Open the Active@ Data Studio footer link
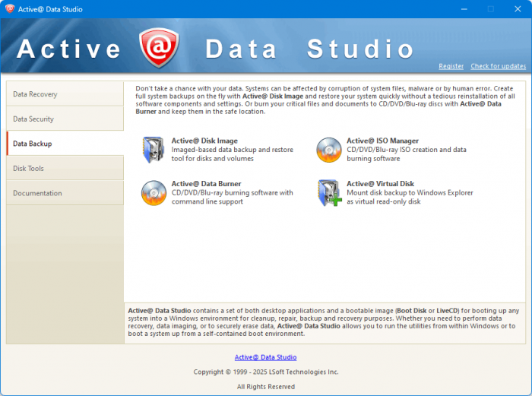This screenshot has width=532, height=396. 265,357
